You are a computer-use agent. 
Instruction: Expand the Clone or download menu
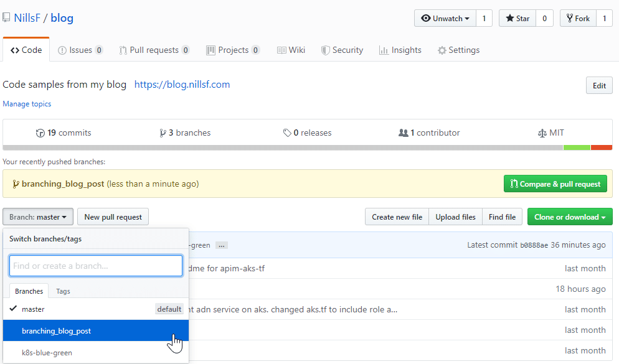pos(570,217)
